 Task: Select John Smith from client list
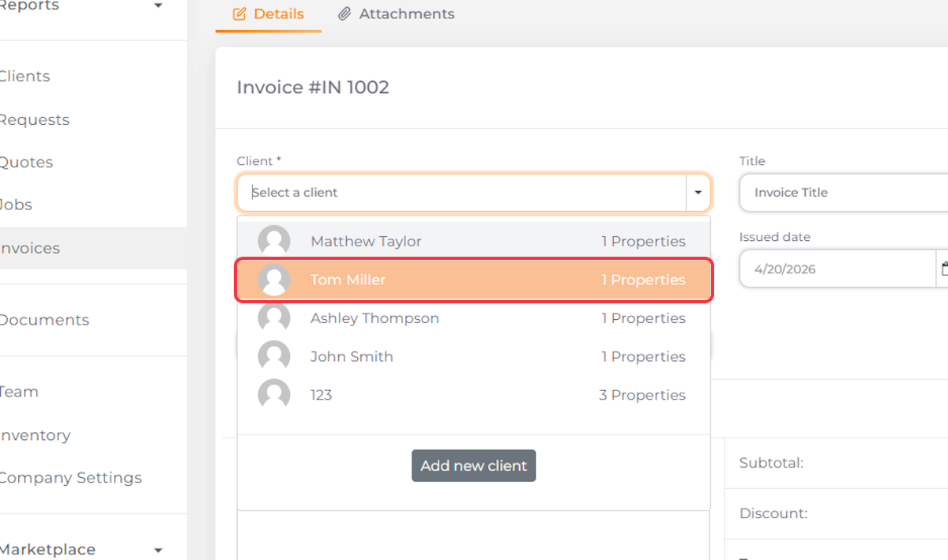474,356
